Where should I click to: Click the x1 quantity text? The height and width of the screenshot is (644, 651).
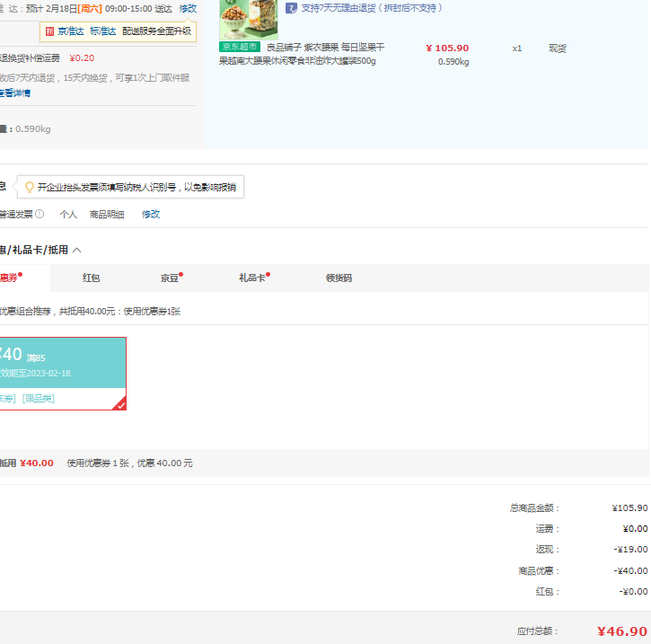[x=517, y=49]
